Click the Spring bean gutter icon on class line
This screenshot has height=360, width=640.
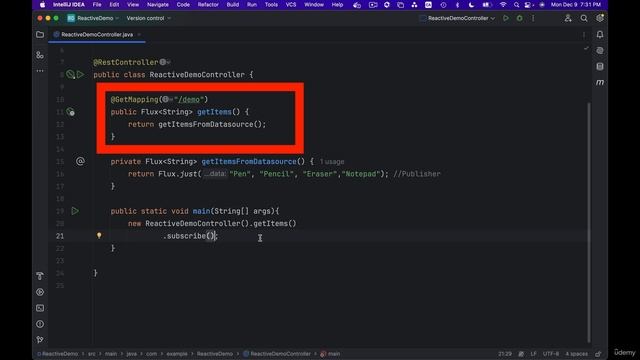70,75
